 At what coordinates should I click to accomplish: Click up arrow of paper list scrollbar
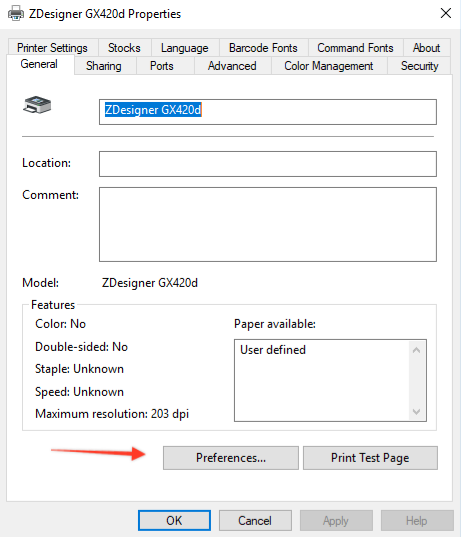coord(416,350)
